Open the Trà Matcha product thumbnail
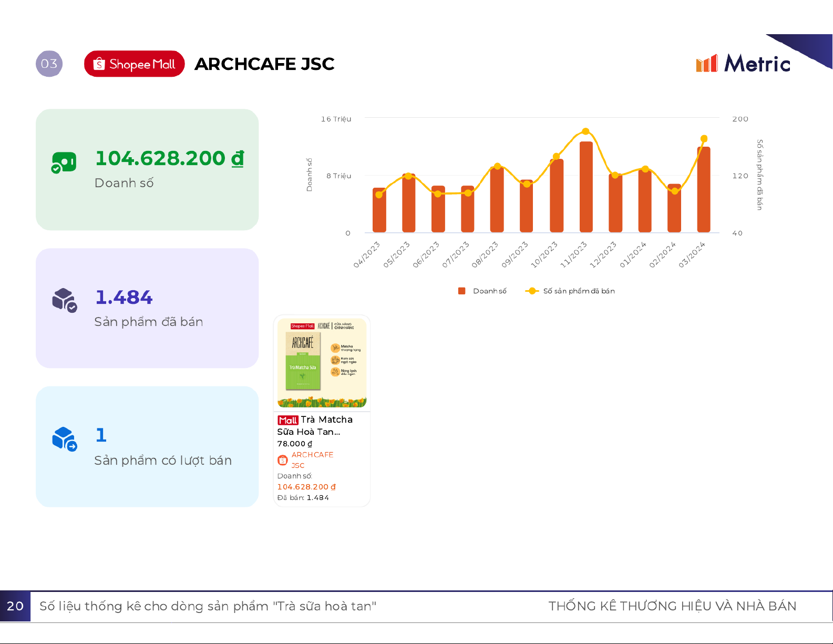Viewport: 833px width, 644px height. tap(322, 363)
